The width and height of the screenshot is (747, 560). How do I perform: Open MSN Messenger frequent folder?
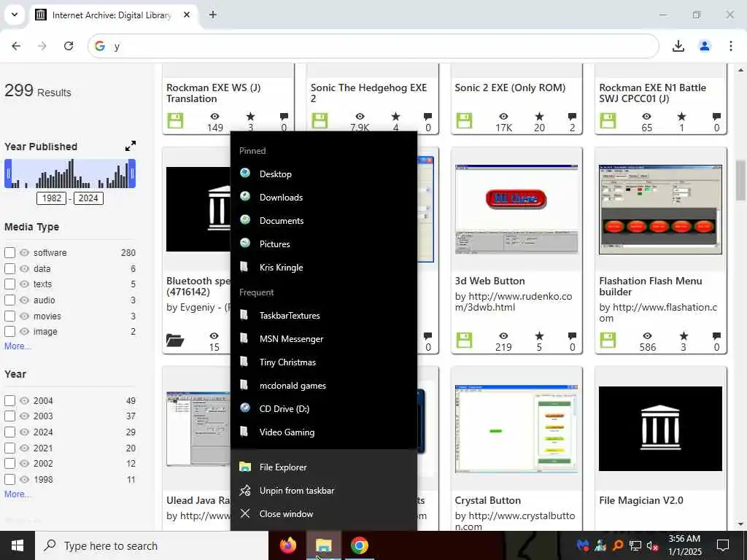[323, 338]
